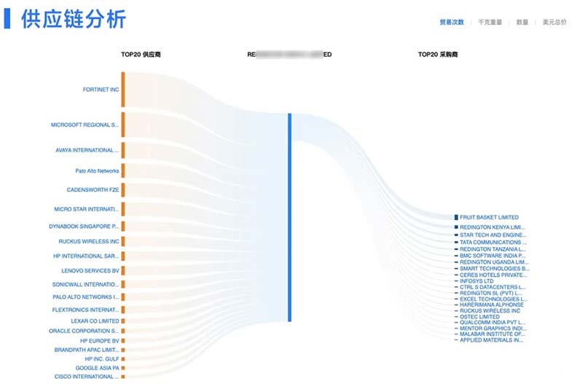Select CERES HOTELS PRIVATE... buyer
Viewport: 585px width, 392px height.
pyautogui.click(x=494, y=275)
